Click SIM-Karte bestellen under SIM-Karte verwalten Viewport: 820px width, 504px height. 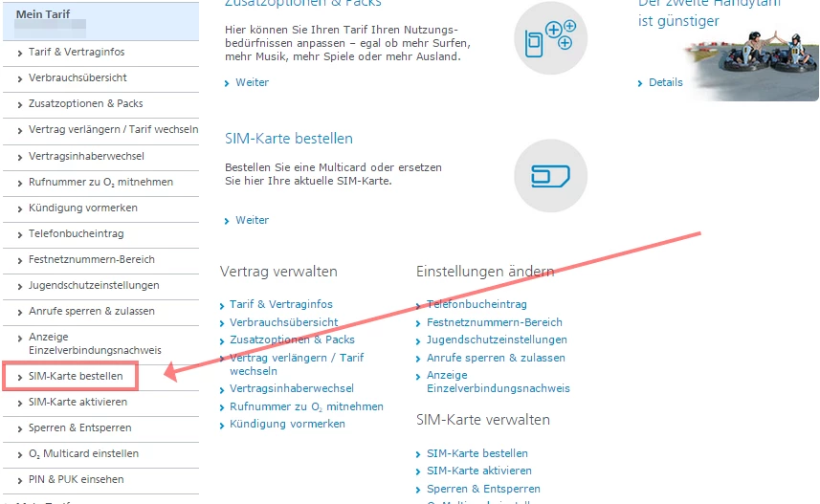point(476,454)
